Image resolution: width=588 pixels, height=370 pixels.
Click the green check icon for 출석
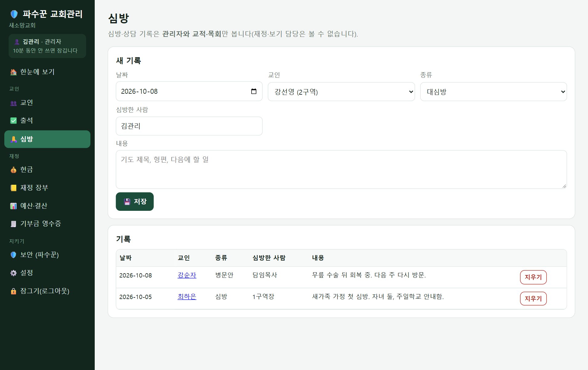point(14,120)
